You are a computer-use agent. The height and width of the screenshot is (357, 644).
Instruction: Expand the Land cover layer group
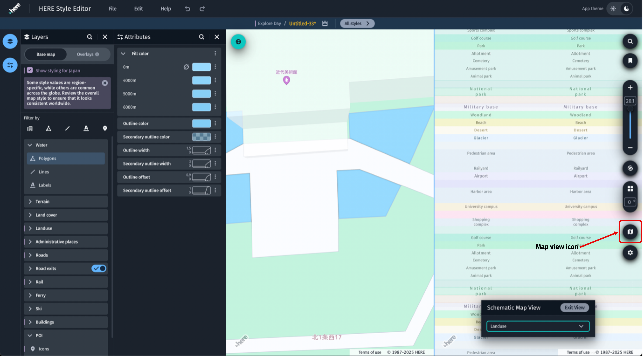coord(30,215)
